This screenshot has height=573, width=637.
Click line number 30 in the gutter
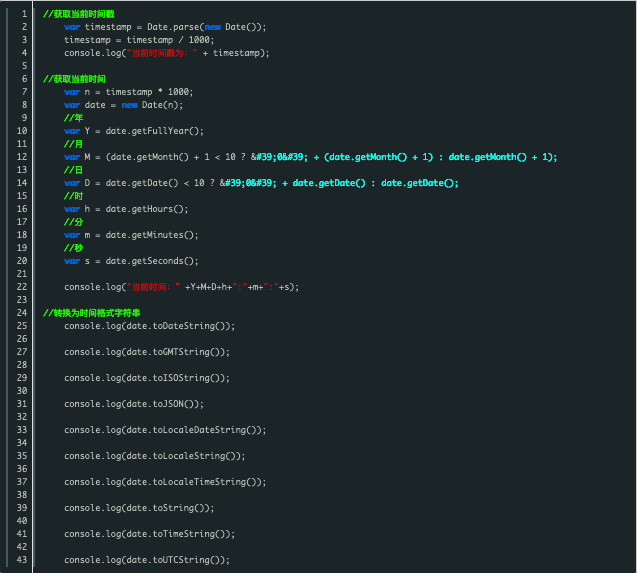(22, 391)
